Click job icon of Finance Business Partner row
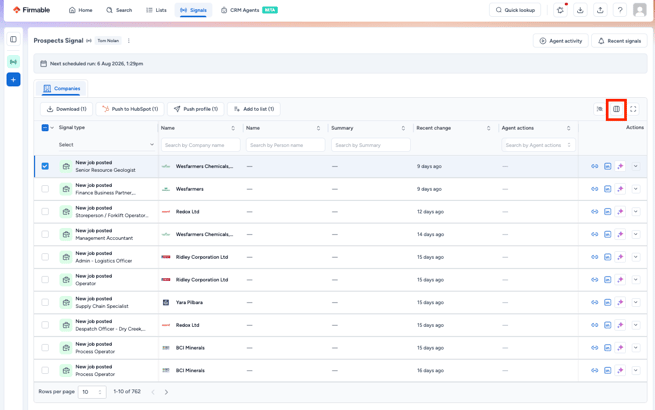Screen dimensions: 655x410 [x=66, y=189]
